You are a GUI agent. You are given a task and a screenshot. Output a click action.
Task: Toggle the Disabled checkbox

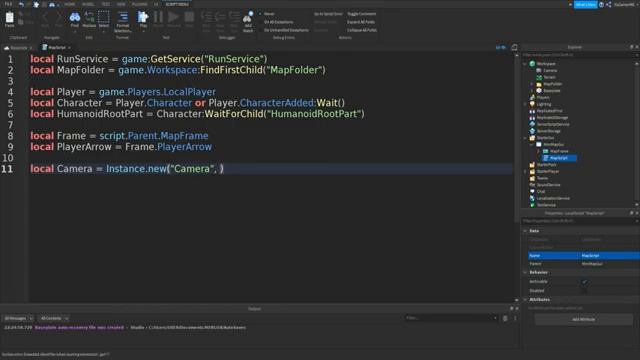coord(584,291)
